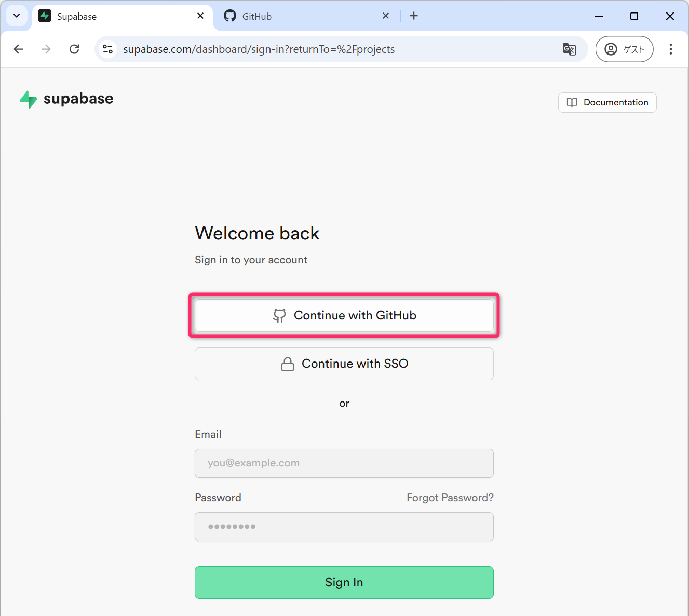
Task: Open site information icon in address bar
Action: click(108, 49)
